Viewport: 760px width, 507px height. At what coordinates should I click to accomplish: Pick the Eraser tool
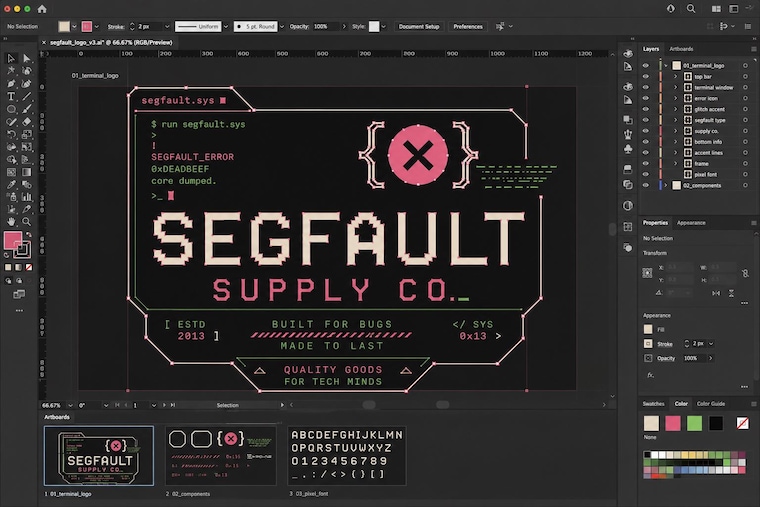[27, 122]
